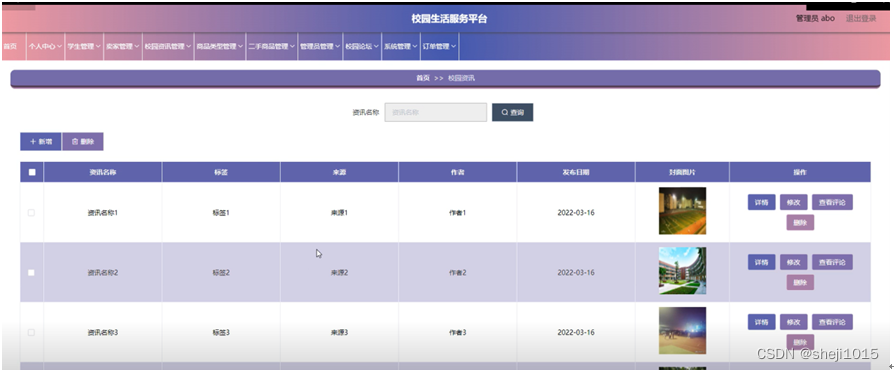Expand the 个人中心 dropdown menu
The width and height of the screenshot is (894, 371).
(x=46, y=47)
